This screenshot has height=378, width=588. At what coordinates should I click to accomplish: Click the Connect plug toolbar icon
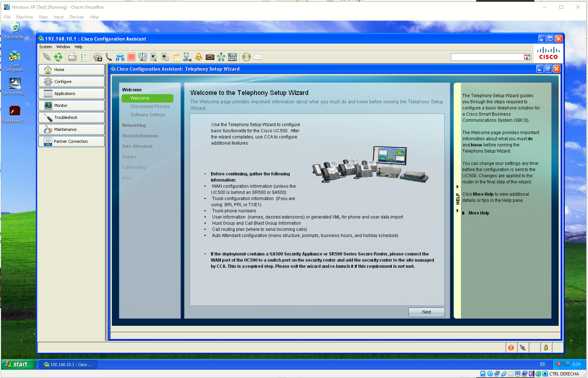pyautogui.click(x=46, y=57)
